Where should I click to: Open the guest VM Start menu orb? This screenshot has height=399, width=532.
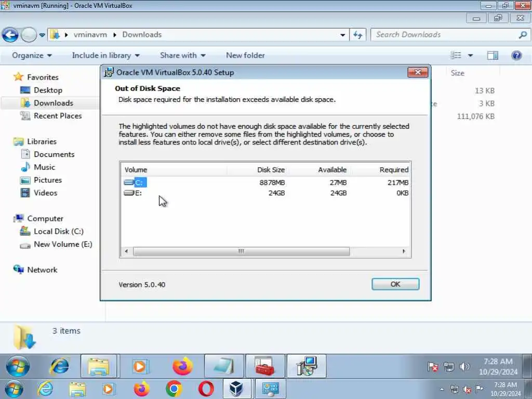17,366
